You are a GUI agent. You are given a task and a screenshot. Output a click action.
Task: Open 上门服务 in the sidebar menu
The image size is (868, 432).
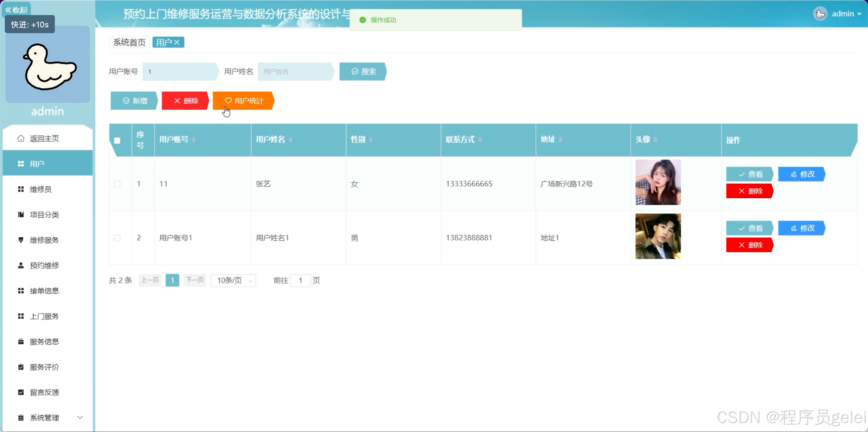[44, 316]
